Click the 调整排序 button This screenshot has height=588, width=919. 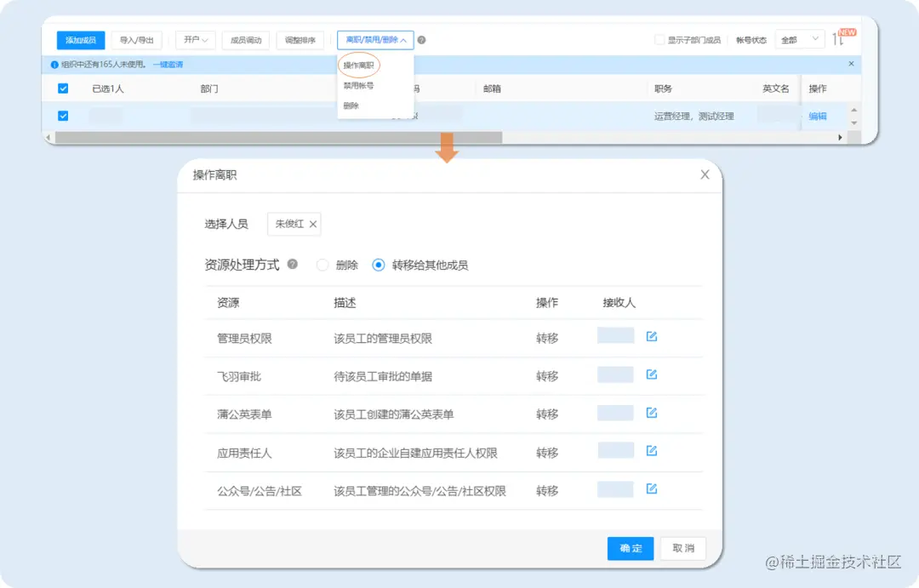(300, 40)
